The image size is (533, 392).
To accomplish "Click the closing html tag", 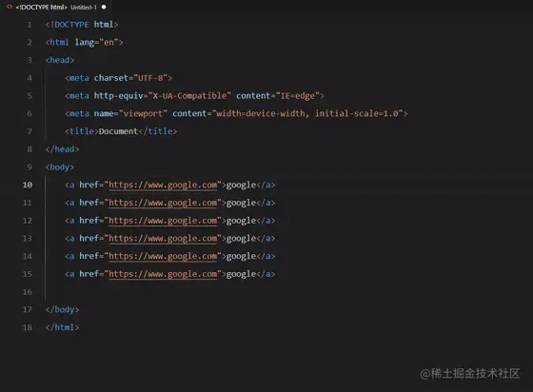I will click(x=62, y=327).
